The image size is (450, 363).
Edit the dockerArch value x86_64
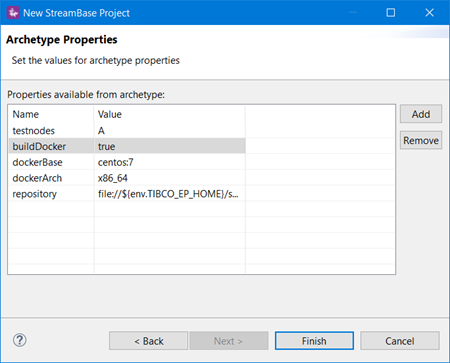(x=112, y=178)
